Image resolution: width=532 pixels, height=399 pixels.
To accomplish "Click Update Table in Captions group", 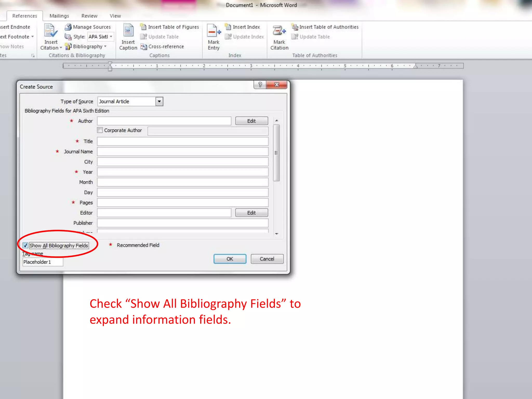I will [x=159, y=37].
